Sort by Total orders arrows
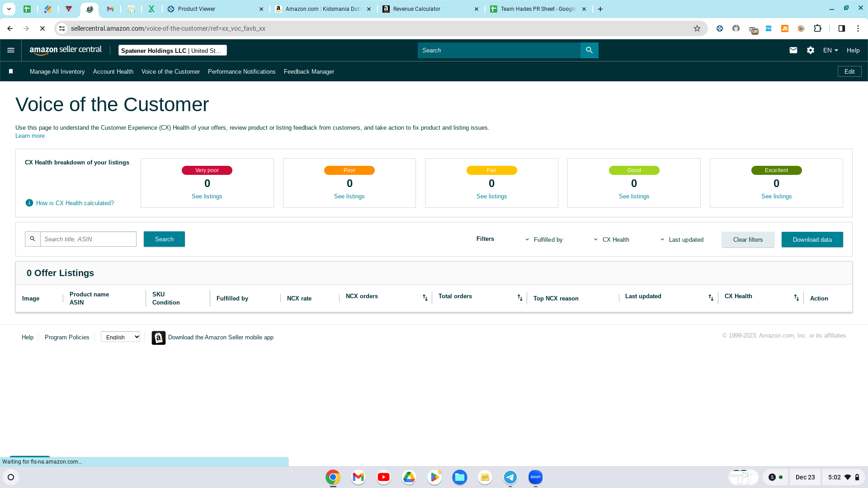This screenshot has width=868, height=488. [x=520, y=297]
